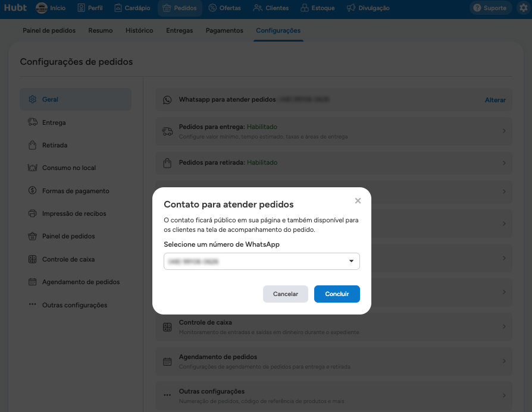The image size is (532, 412).
Task: Click the Configurações de pedidos heading
Action: (x=76, y=62)
